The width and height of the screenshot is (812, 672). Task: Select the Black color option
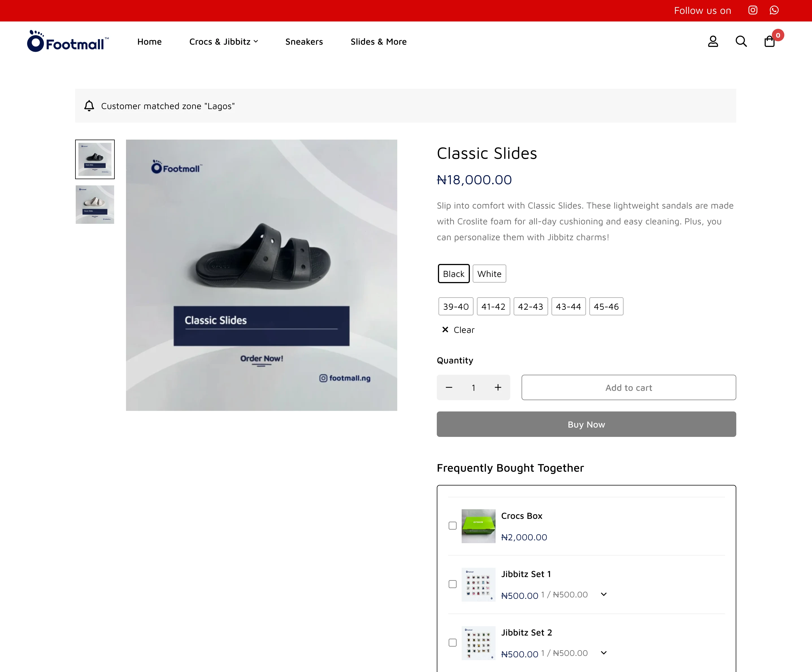[x=453, y=274]
